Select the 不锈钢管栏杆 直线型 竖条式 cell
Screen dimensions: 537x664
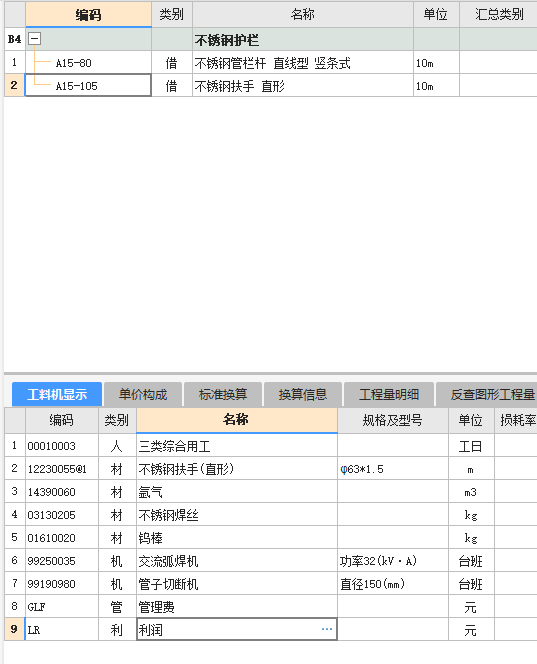303,63
